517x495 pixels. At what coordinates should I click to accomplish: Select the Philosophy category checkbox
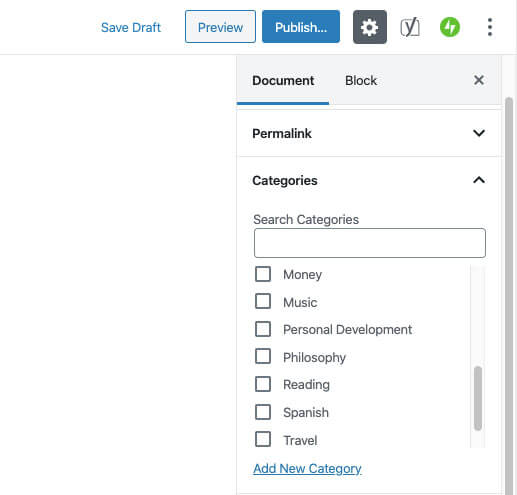[x=263, y=356]
